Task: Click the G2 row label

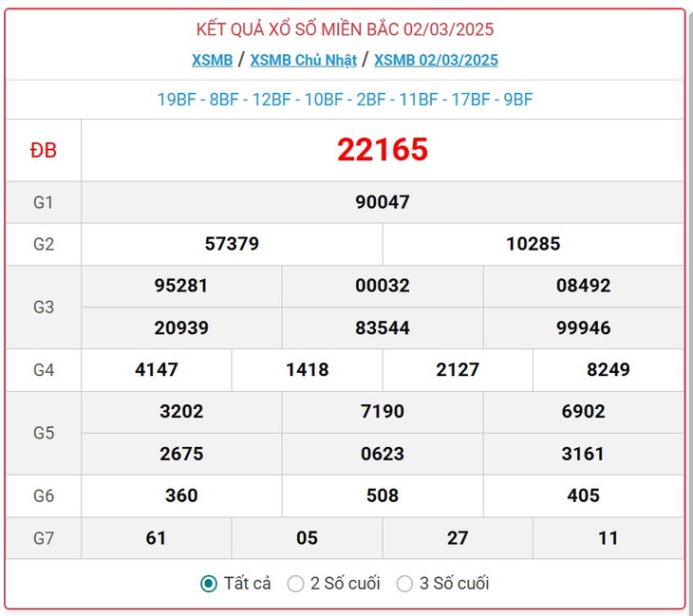Action: point(44,244)
